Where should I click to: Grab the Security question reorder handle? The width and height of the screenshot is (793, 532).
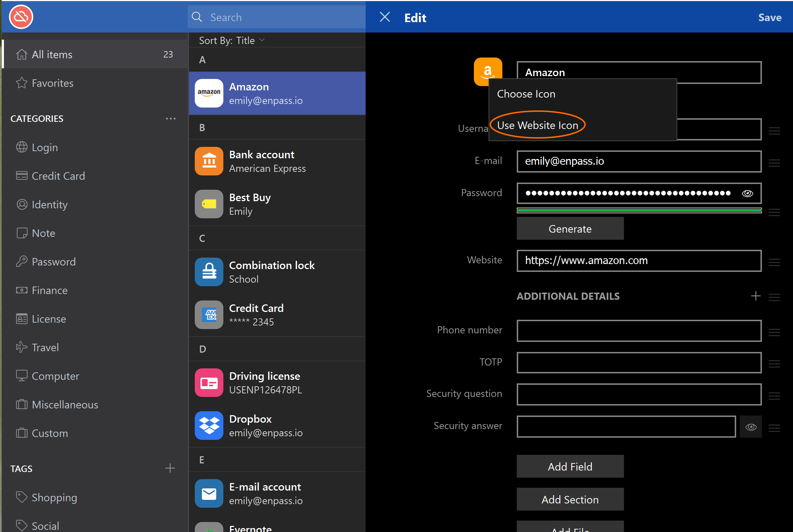tap(774, 396)
